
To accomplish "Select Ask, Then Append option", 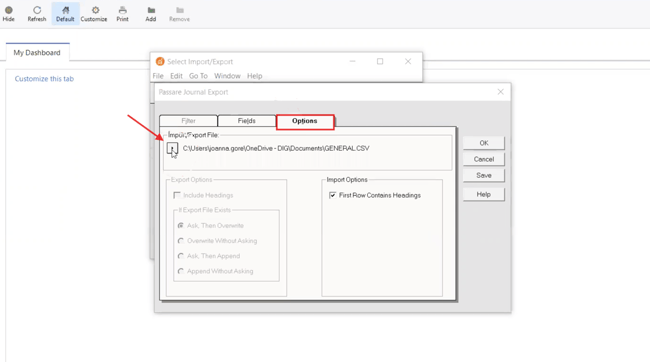I will pyautogui.click(x=181, y=256).
